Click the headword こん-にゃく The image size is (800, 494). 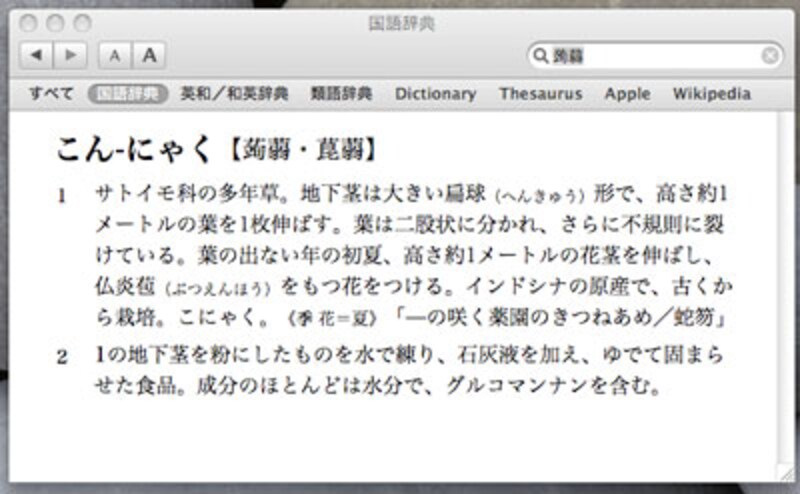point(134,150)
